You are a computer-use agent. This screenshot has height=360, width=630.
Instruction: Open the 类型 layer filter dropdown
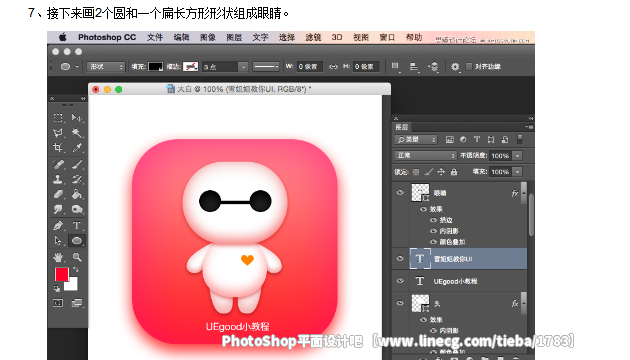click(x=415, y=139)
